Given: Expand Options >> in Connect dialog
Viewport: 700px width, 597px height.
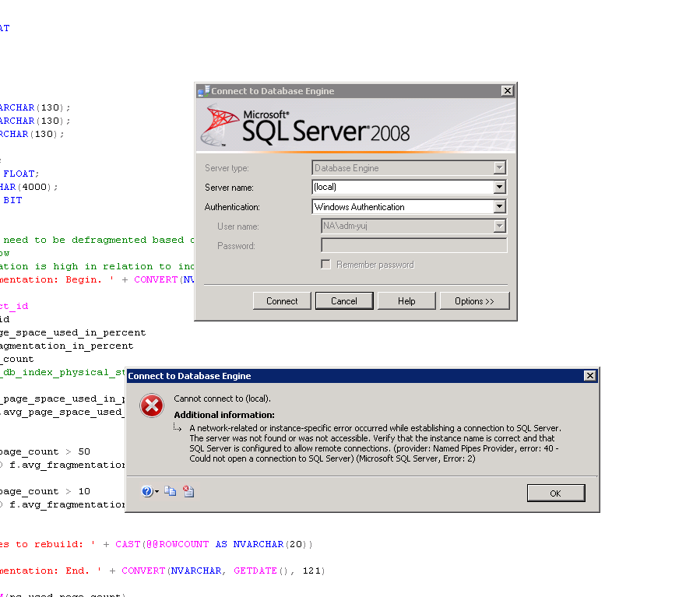Looking at the screenshot, I should [474, 300].
